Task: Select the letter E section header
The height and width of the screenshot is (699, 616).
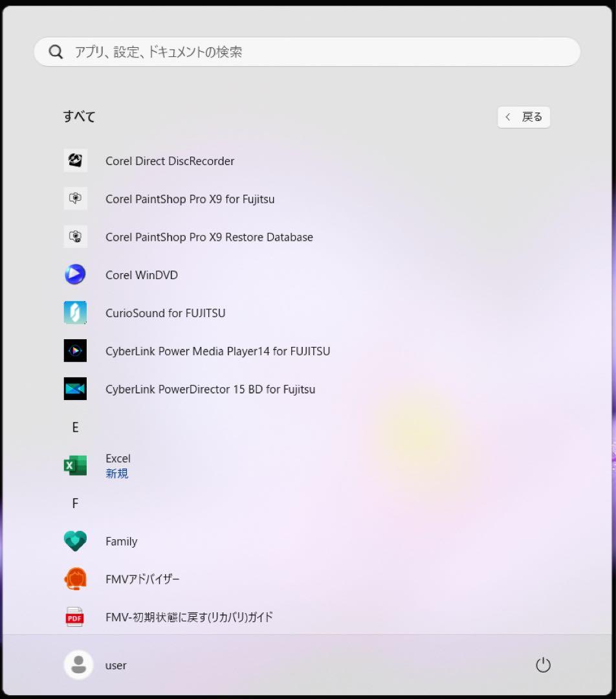Action: coord(75,427)
